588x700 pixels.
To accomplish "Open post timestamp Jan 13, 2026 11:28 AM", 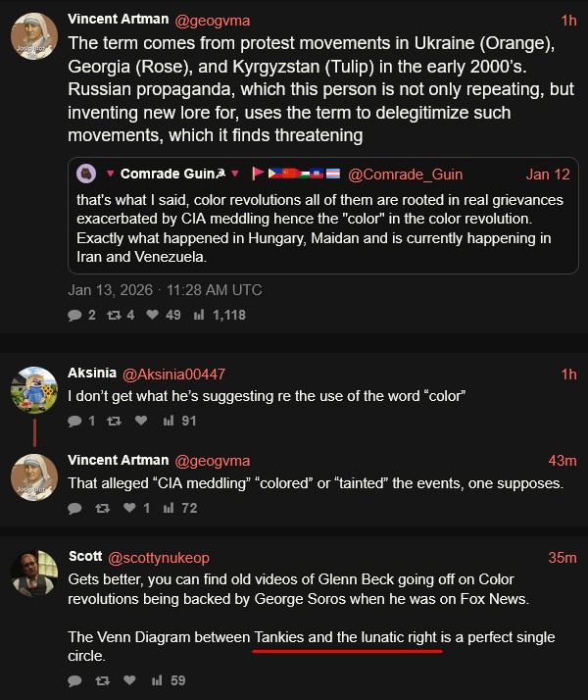I will [x=165, y=289].
